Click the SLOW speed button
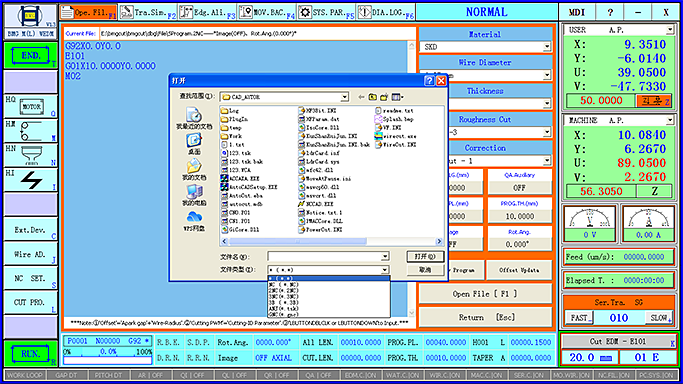The width and height of the screenshot is (683, 384). point(659,317)
